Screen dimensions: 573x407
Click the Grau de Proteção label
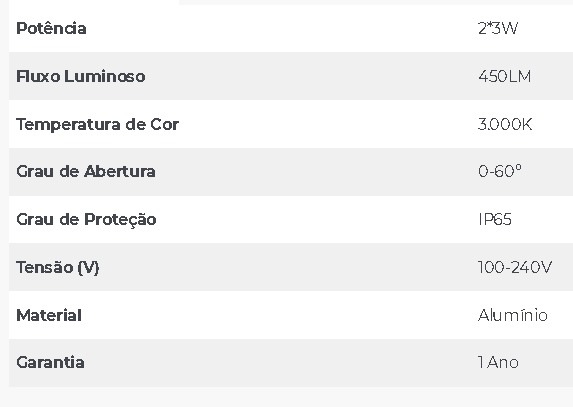coord(86,220)
